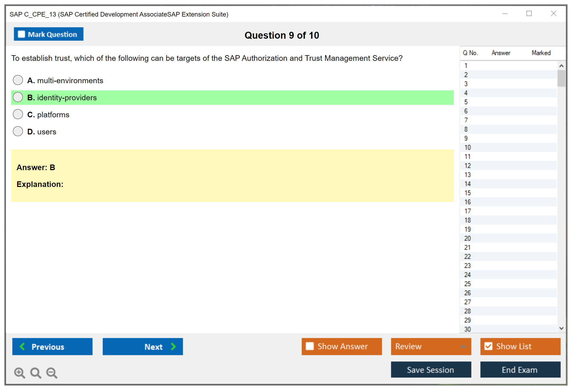Click the zoom out magnifier icon
Screen dimensions: 574x392
point(52,373)
